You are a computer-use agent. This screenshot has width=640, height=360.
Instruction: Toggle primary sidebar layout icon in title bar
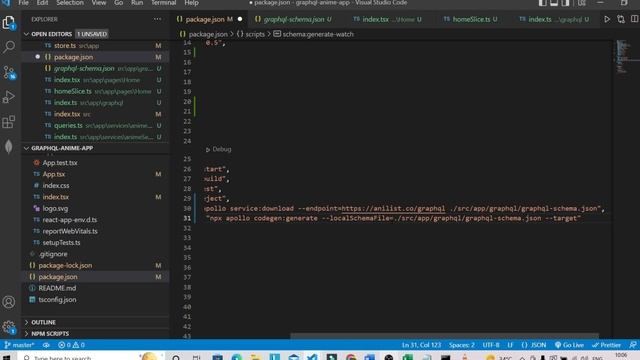coord(542,3)
